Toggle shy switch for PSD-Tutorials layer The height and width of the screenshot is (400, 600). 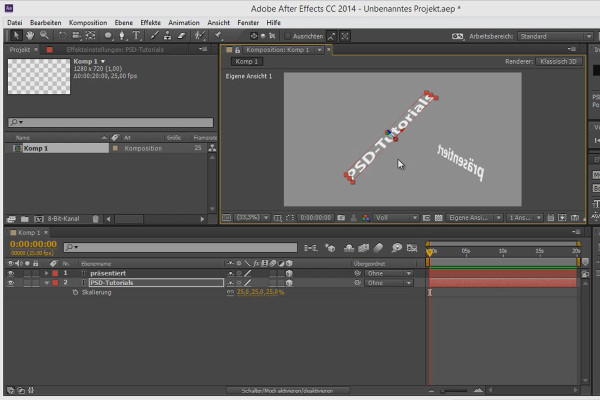click(x=230, y=283)
